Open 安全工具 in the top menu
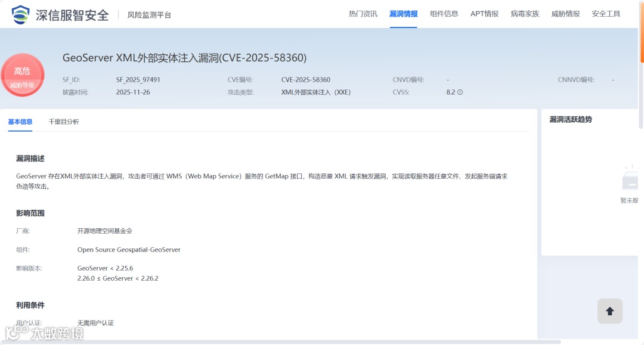The width and height of the screenshot is (644, 345). [x=606, y=14]
